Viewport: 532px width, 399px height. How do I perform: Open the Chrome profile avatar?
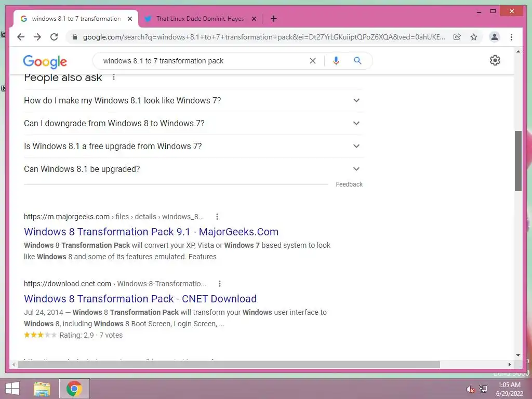tap(495, 37)
